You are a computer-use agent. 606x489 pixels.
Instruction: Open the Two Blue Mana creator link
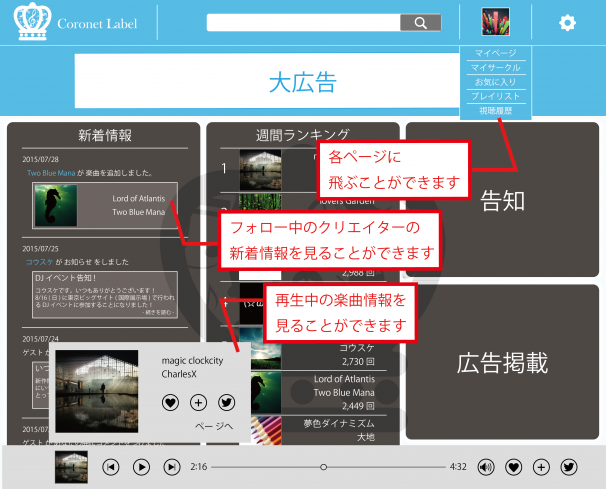pyautogui.click(x=51, y=173)
